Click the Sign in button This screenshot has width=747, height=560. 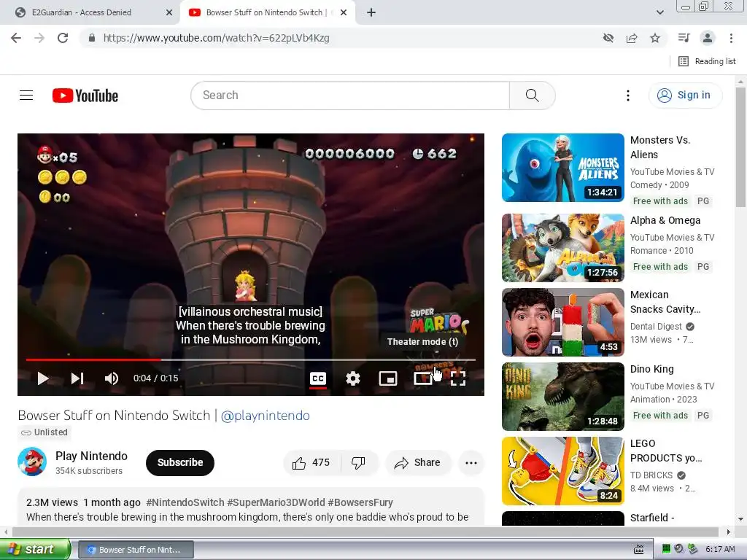[685, 96]
